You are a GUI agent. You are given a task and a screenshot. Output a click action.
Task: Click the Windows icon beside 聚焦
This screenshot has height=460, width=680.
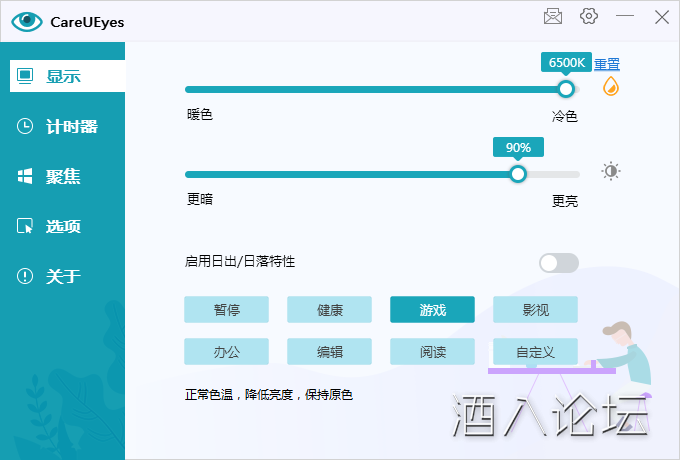(x=25, y=176)
